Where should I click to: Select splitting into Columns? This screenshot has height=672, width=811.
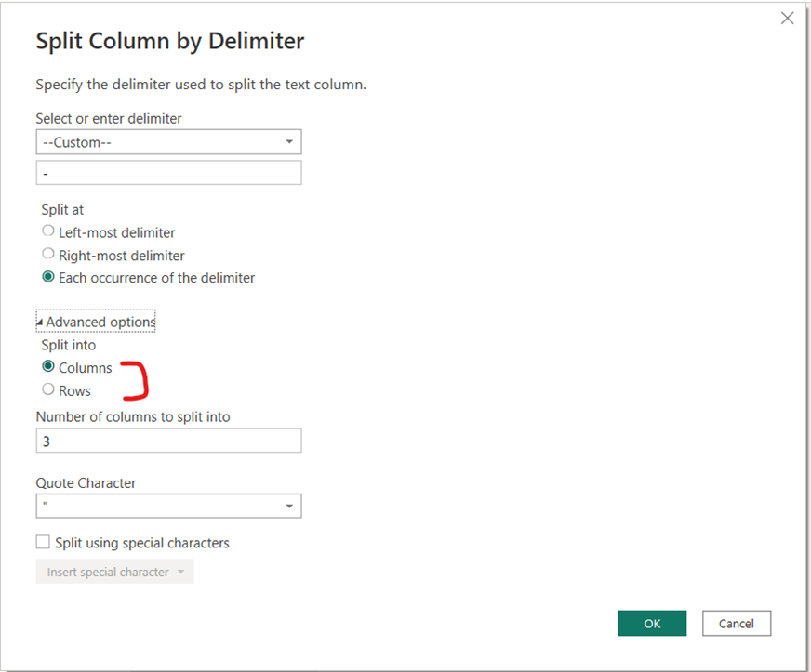pos(47,366)
